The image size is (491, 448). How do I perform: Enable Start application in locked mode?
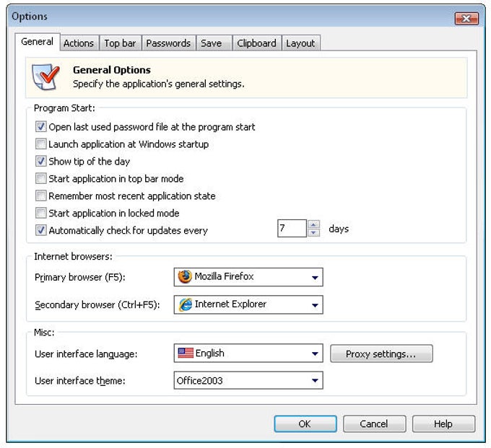tap(41, 214)
